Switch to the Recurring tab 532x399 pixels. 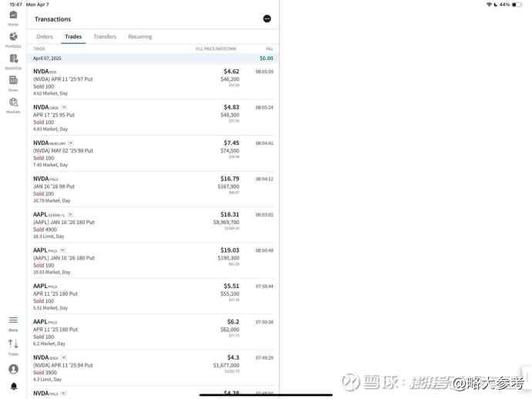coord(140,37)
